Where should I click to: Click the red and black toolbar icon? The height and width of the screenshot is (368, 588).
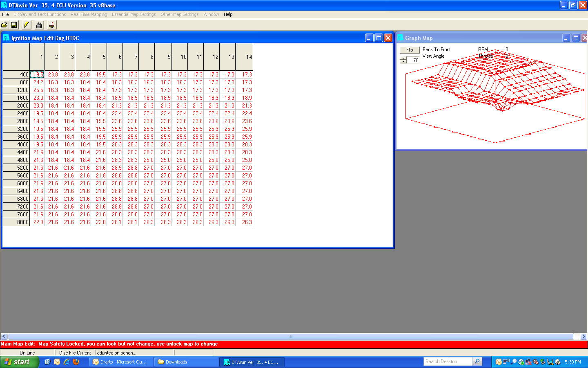tap(52, 25)
